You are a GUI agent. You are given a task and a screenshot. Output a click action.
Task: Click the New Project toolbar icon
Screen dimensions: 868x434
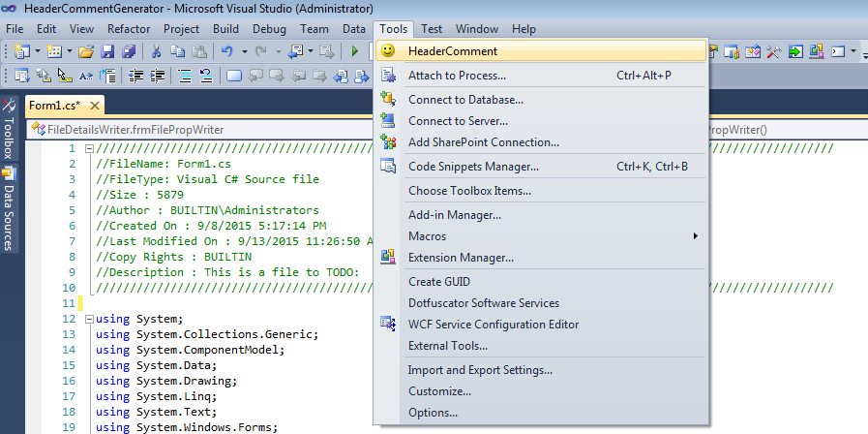pos(21,51)
